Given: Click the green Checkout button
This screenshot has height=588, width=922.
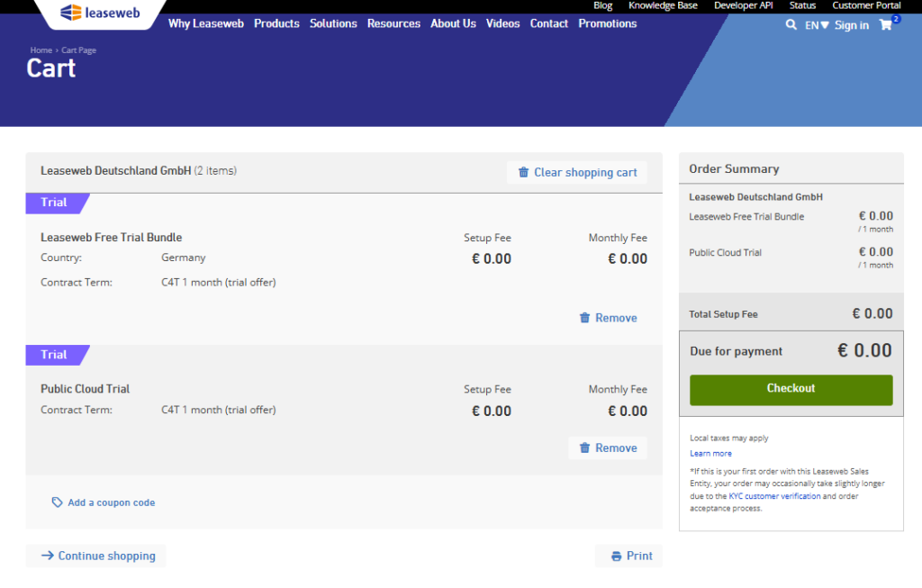Looking at the screenshot, I should click(791, 390).
